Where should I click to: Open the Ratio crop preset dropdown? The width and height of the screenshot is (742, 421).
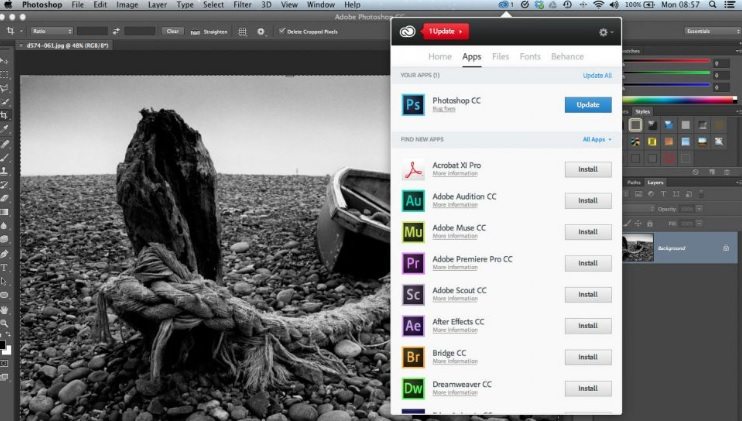click(52, 31)
